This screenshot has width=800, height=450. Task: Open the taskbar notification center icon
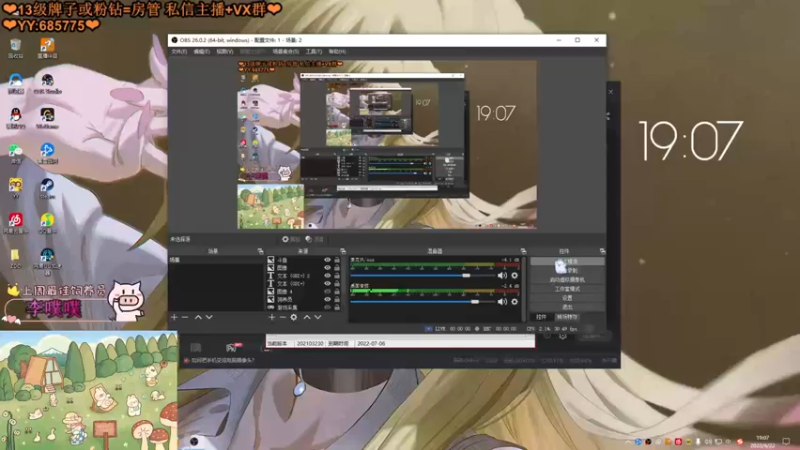[x=786, y=442]
